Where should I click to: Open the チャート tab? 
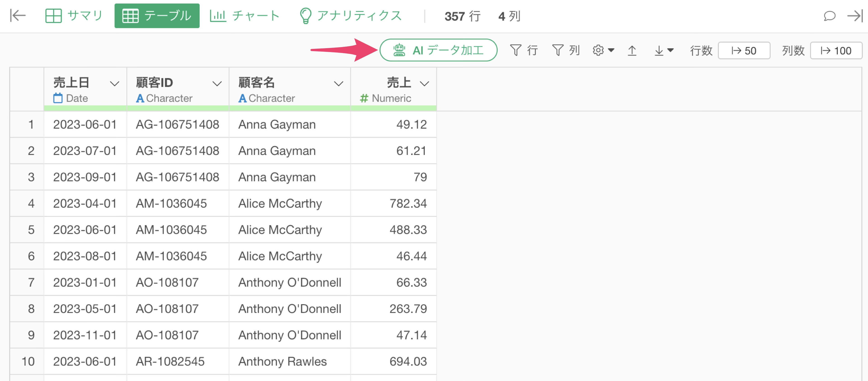coord(245,16)
